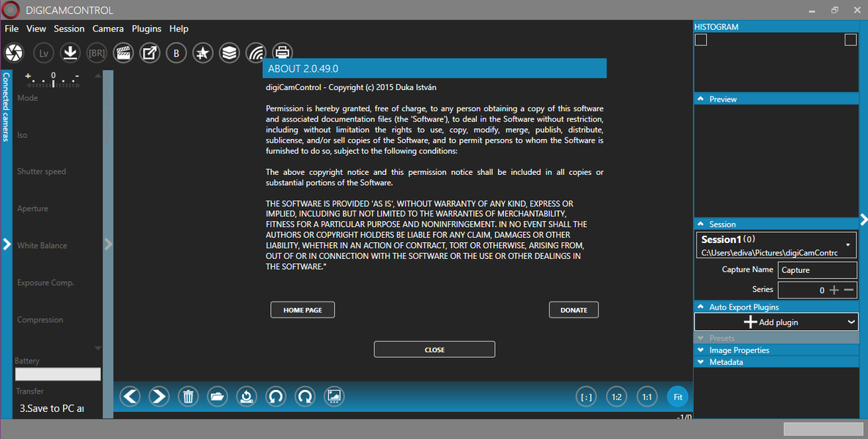Open the astronomy module (star icon)
Viewport: 868px width, 439px height.
[x=202, y=52]
